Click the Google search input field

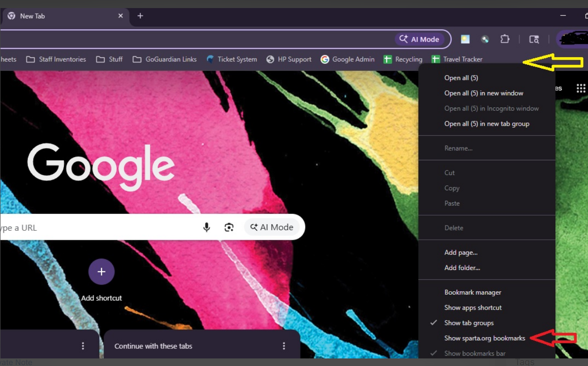tap(95, 227)
